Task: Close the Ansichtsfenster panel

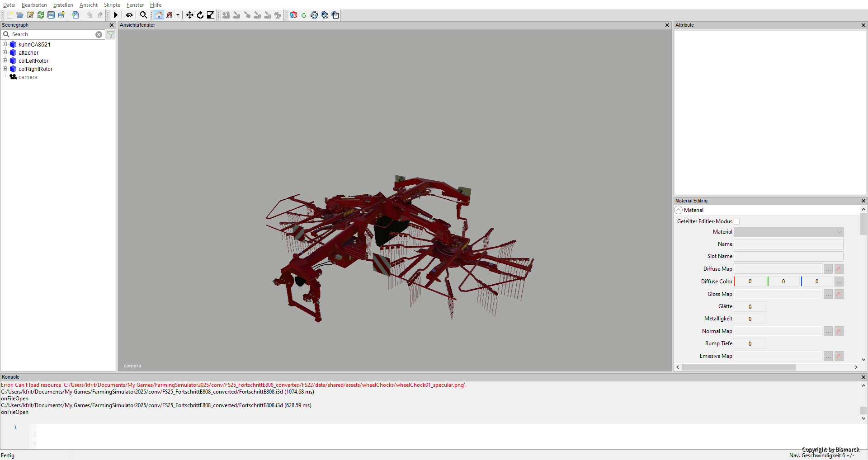Action: click(667, 25)
